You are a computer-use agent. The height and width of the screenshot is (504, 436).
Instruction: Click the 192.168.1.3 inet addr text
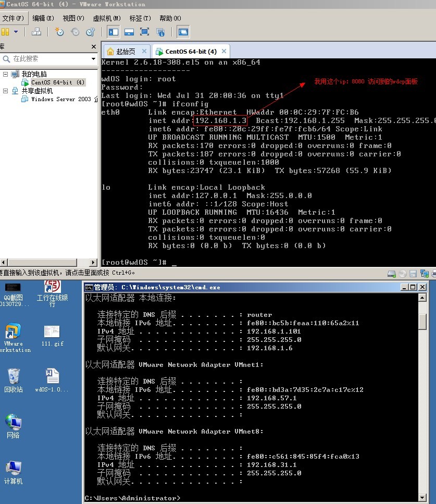coord(221,120)
